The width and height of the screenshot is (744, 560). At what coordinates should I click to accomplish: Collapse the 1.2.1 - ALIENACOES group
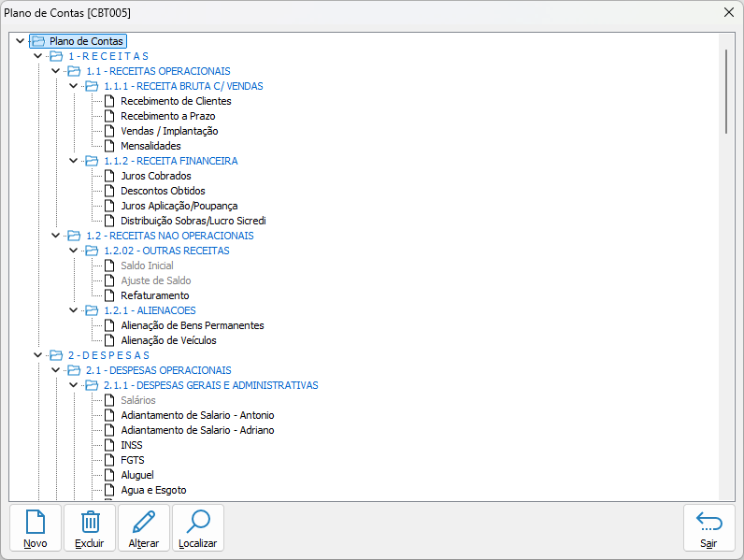click(74, 310)
